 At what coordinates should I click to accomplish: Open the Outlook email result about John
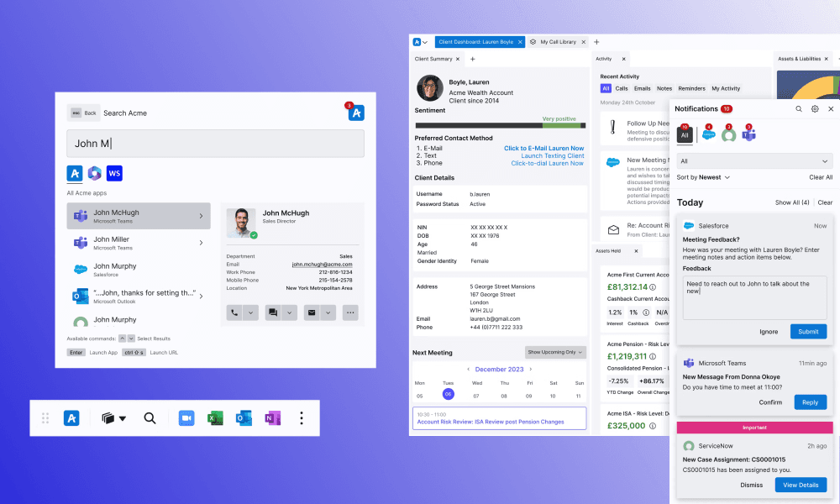click(139, 297)
